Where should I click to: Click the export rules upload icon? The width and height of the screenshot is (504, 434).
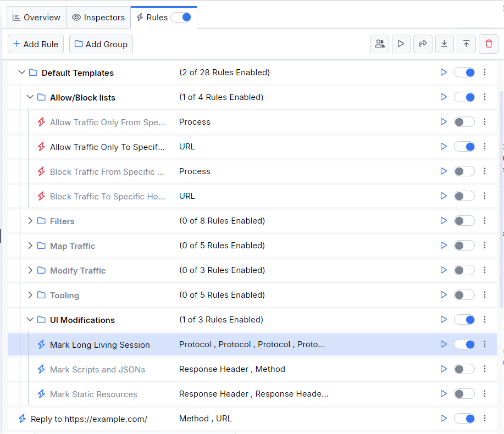pos(466,44)
